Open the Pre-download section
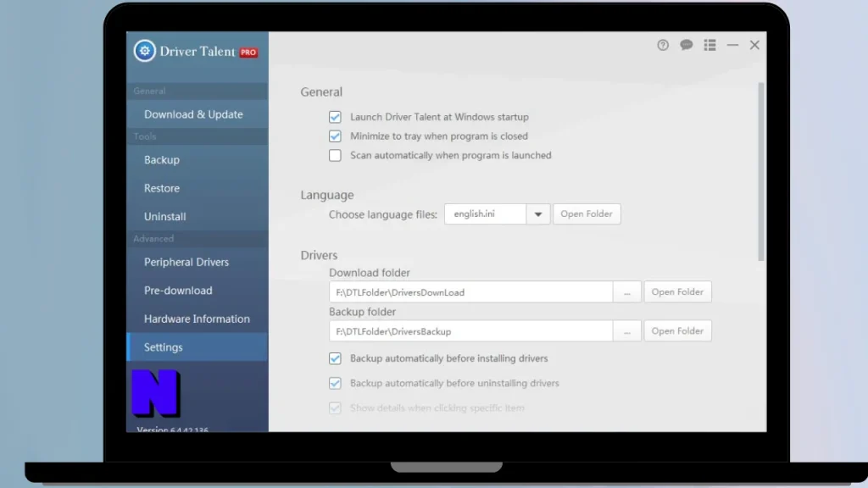 197,290
